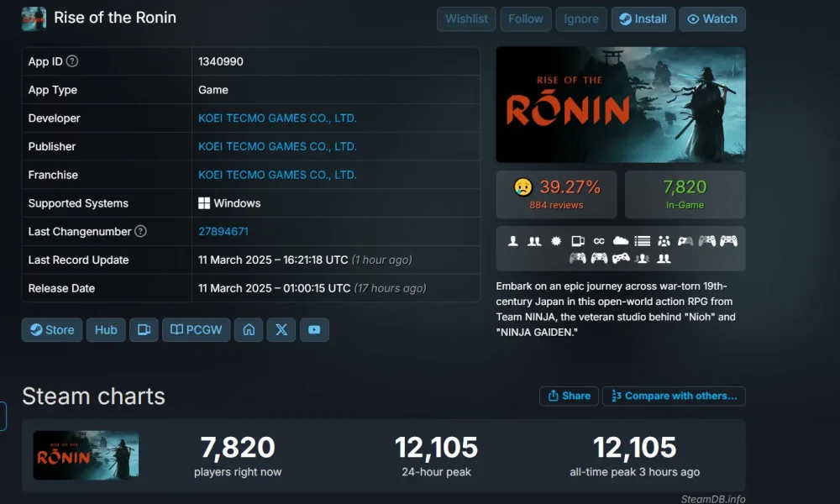Click the green 7,820 In-Game count
This screenshot has height=504, width=840.
tap(685, 187)
